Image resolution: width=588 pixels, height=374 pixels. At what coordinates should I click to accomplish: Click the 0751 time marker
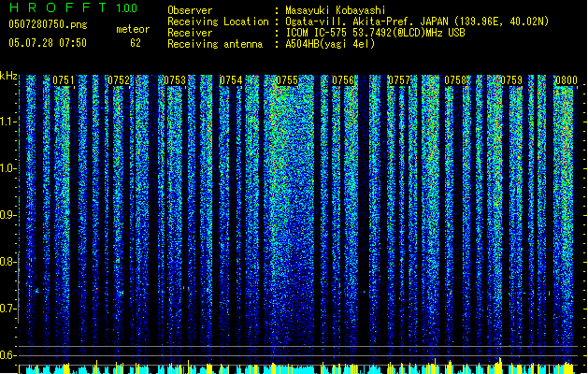(x=64, y=80)
